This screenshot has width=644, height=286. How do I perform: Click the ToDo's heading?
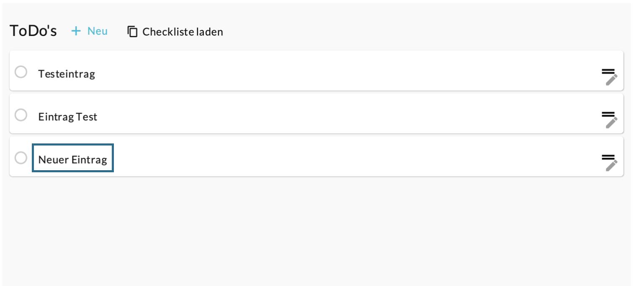[x=33, y=31]
